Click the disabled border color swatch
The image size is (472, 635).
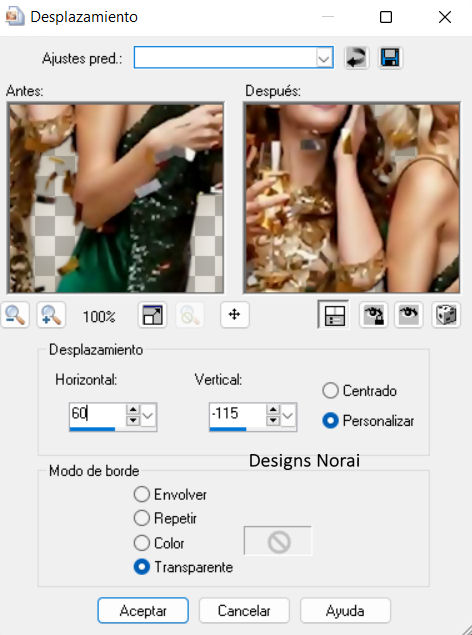278,541
